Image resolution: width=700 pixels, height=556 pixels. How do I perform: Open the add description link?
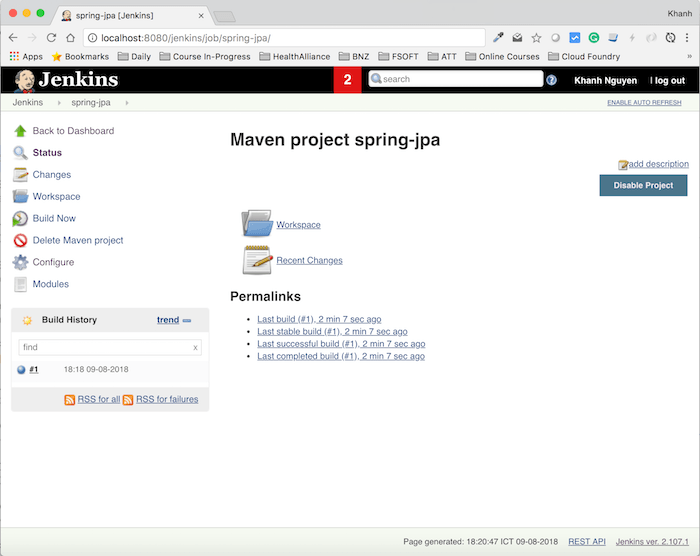tap(658, 164)
